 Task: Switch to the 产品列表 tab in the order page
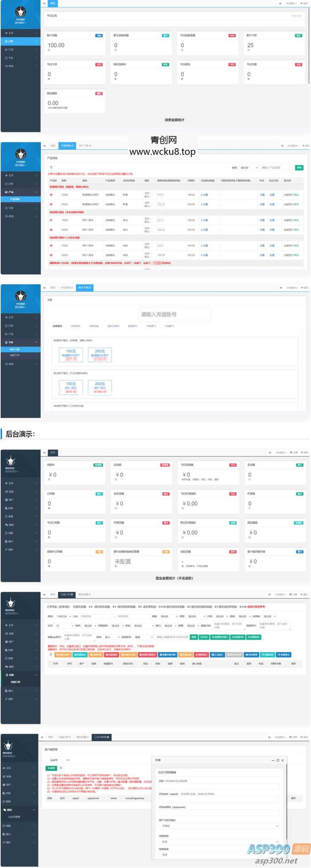click(66, 288)
